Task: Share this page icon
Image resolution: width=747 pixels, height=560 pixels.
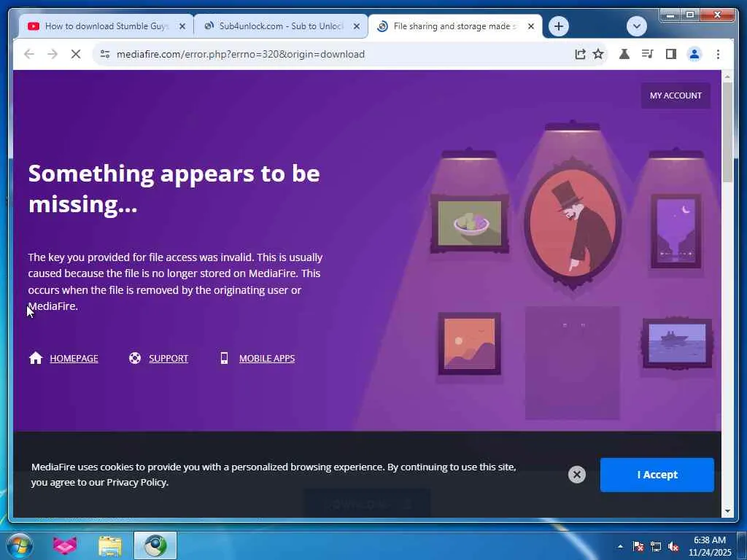Action: click(x=580, y=54)
